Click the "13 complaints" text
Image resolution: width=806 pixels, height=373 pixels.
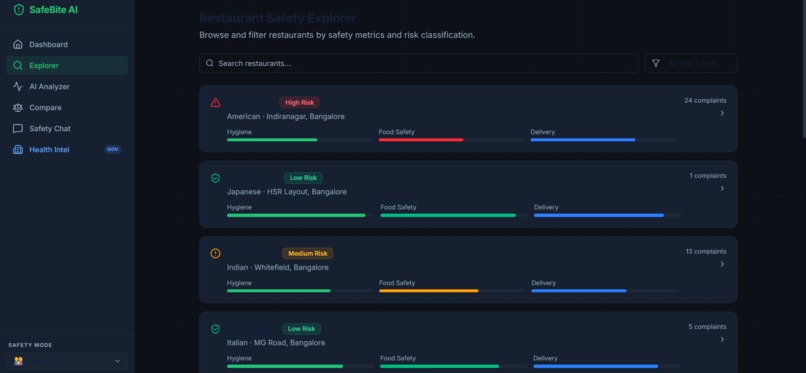pyautogui.click(x=706, y=252)
